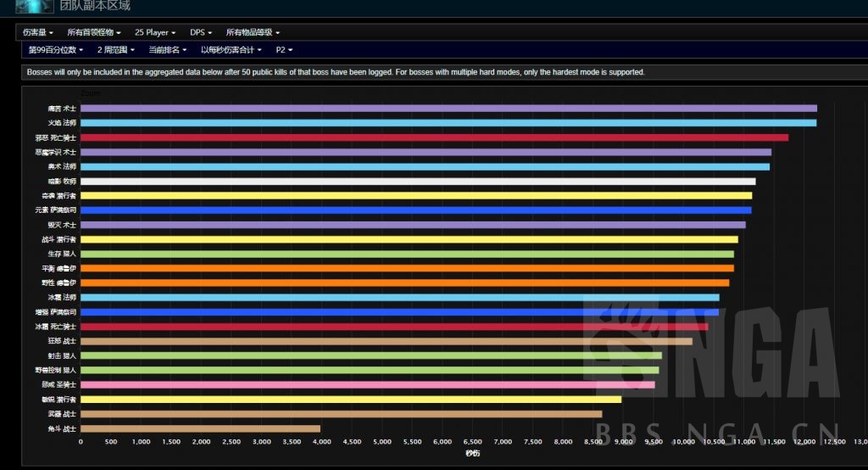Select the 奥术 法师 row label
The width and height of the screenshot is (868, 470).
tap(62, 166)
